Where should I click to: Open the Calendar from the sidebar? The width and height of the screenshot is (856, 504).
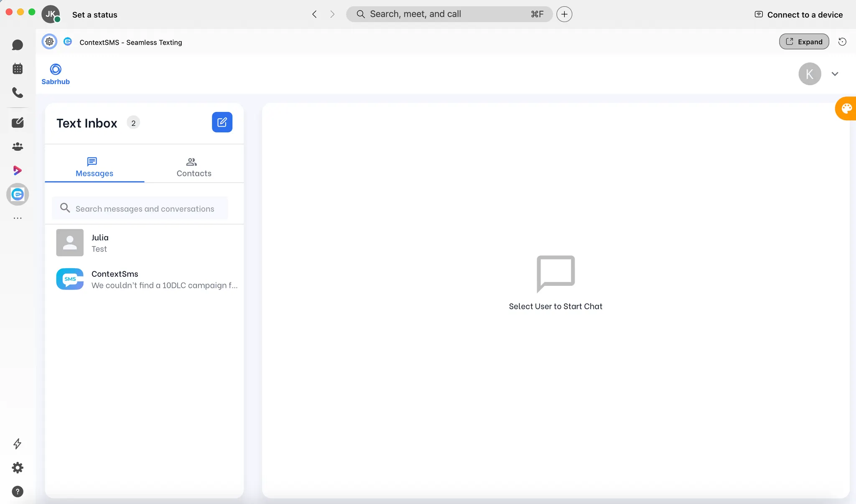(x=18, y=69)
